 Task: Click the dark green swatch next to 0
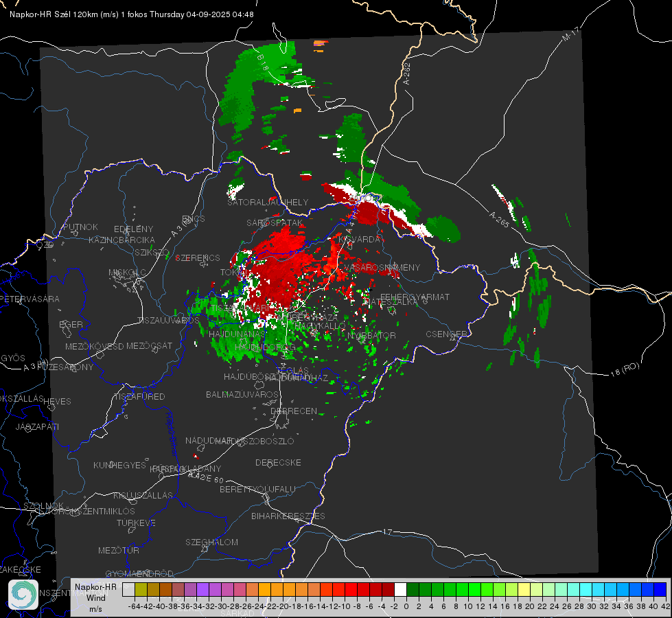413,589
